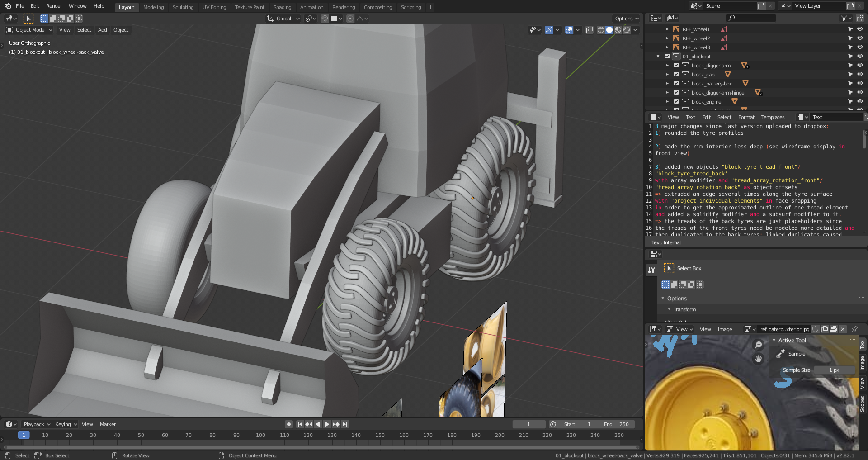Open the Render menu
Image resolution: width=868 pixels, height=460 pixels.
[x=54, y=6]
